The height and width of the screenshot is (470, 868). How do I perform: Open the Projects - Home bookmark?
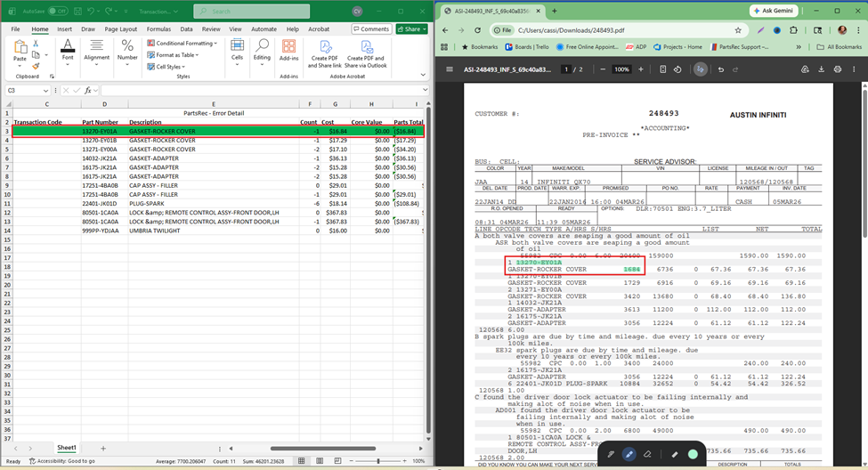point(677,47)
